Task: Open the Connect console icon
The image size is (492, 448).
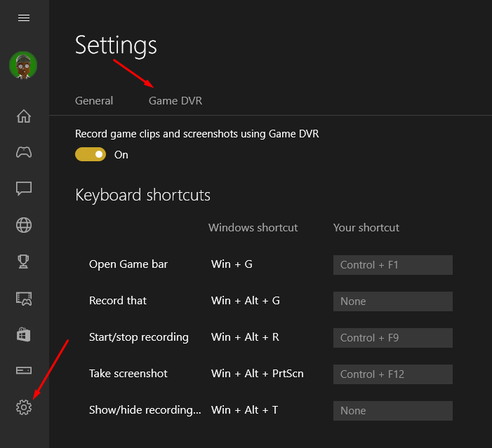Action: (x=24, y=371)
